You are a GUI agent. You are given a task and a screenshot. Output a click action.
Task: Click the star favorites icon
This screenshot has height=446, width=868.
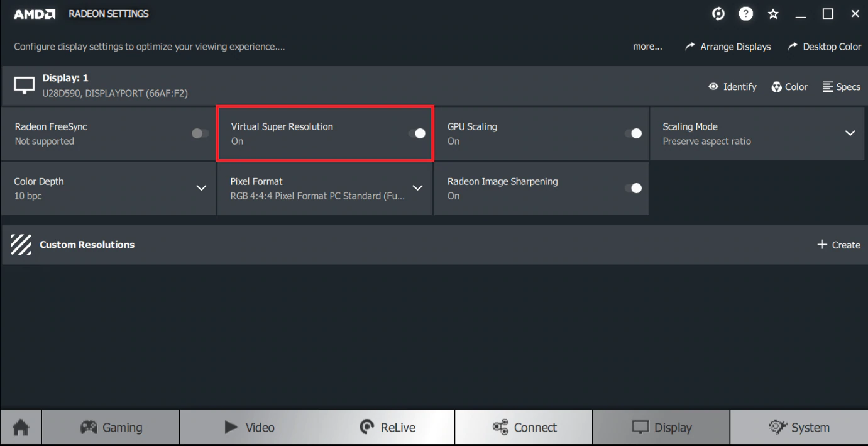coord(773,14)
